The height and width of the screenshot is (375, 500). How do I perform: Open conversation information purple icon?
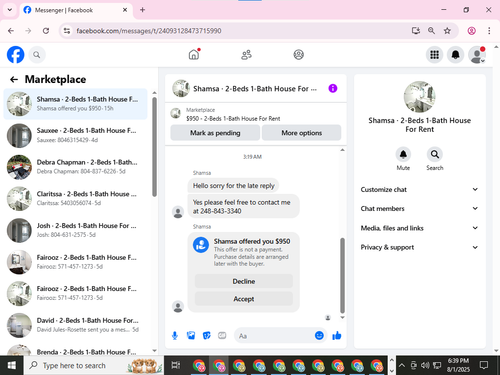[x=333, y=88]
